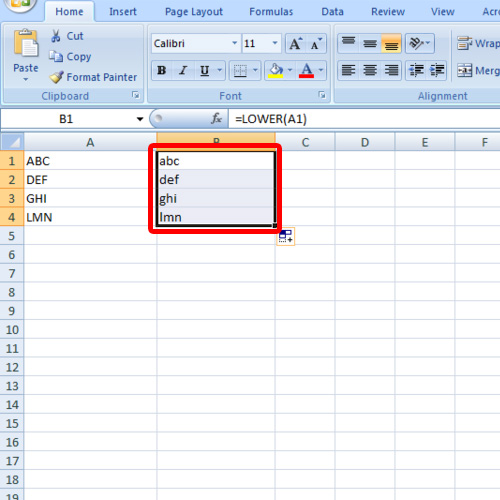This screenshot has width=500, height=500.
Task: Select column D header
Action: click(x=365, y=142)
